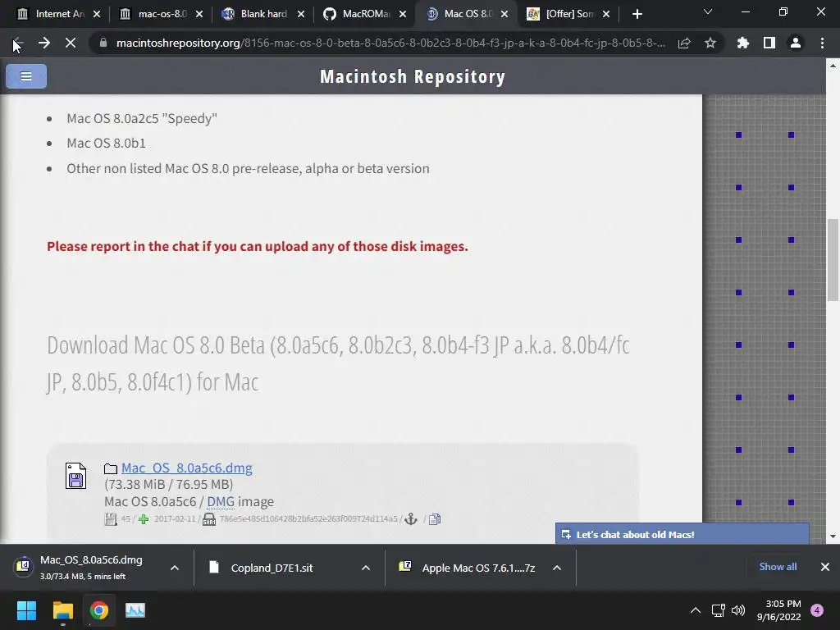Click the SHA1 checksum icon

click(209, 519)
